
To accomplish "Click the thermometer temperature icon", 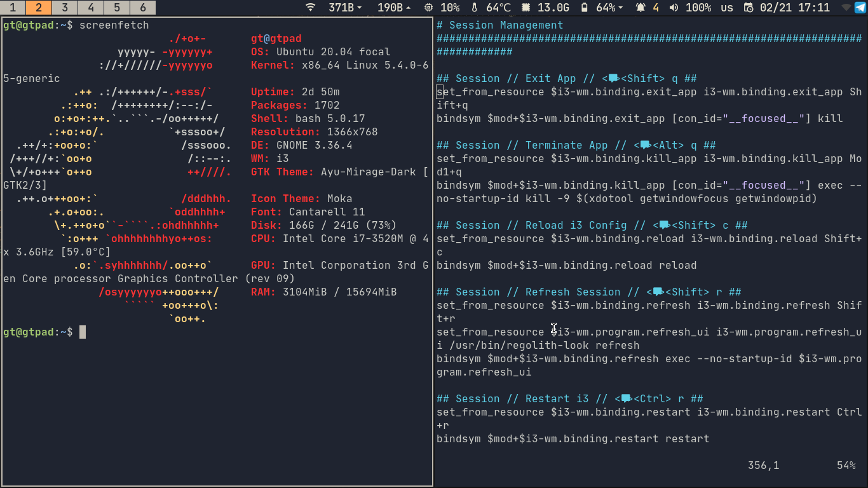I will pos(475,8).
